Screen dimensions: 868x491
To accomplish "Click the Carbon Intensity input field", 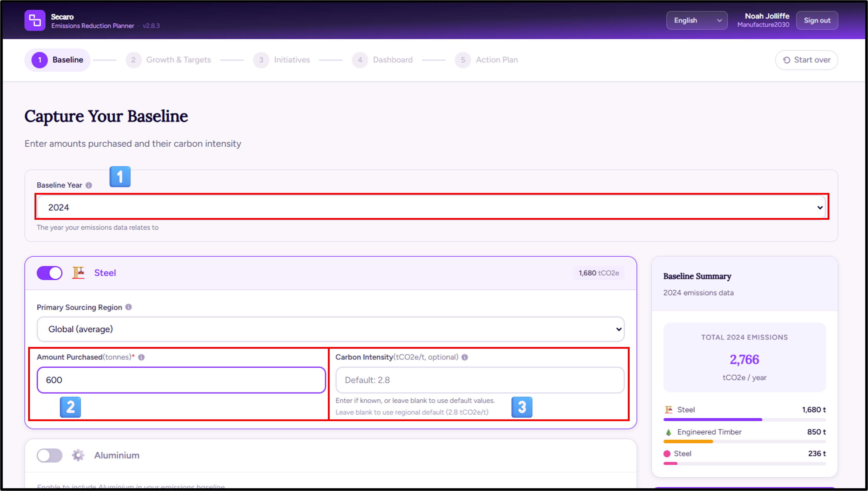I will point(480,380).
